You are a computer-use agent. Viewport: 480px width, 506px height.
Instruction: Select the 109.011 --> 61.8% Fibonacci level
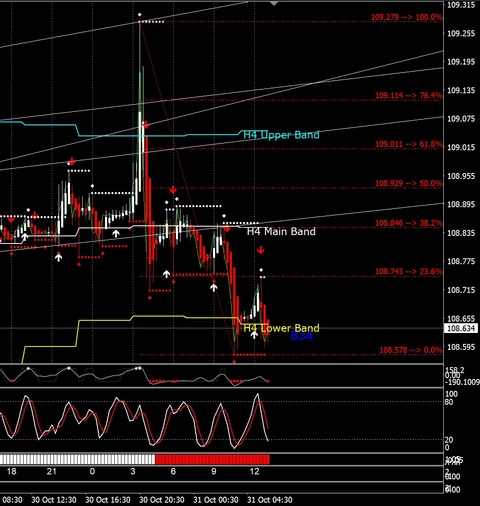click(409, 144)
